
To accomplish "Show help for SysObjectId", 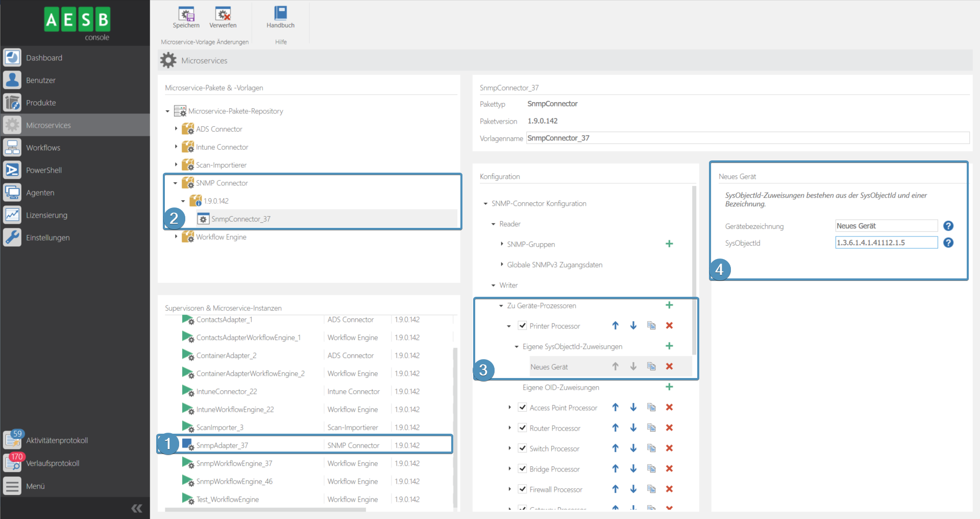I will 948,243.
